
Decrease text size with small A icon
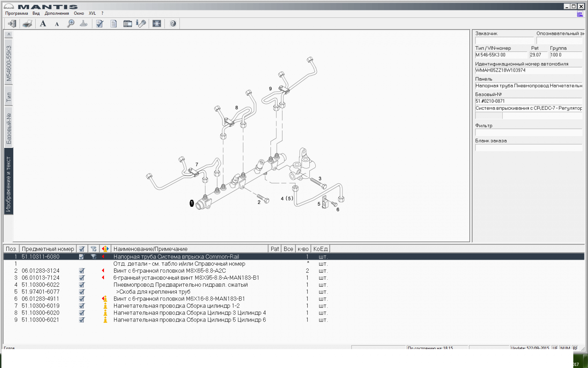pos(57,24)
